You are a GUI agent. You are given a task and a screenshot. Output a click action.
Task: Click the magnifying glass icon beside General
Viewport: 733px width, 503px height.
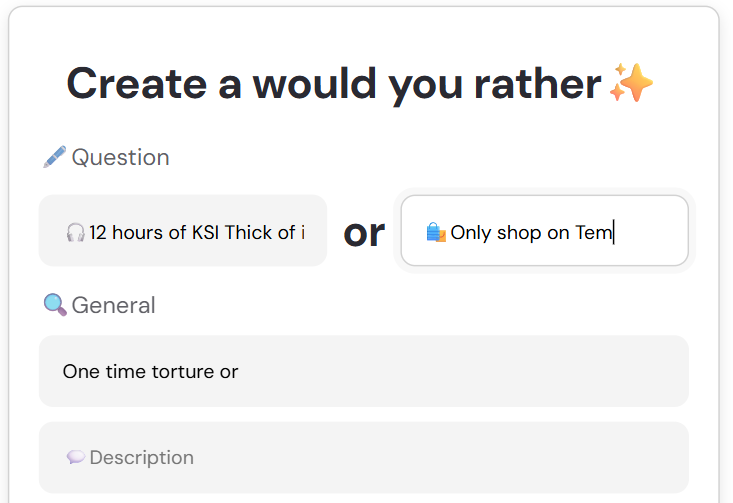55,305
